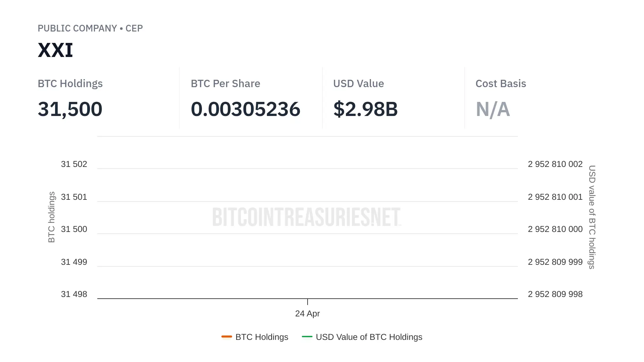This screenshot has width=644, height=362.
Task: Click the 0.00305236 per-share value
Action: 246,109
